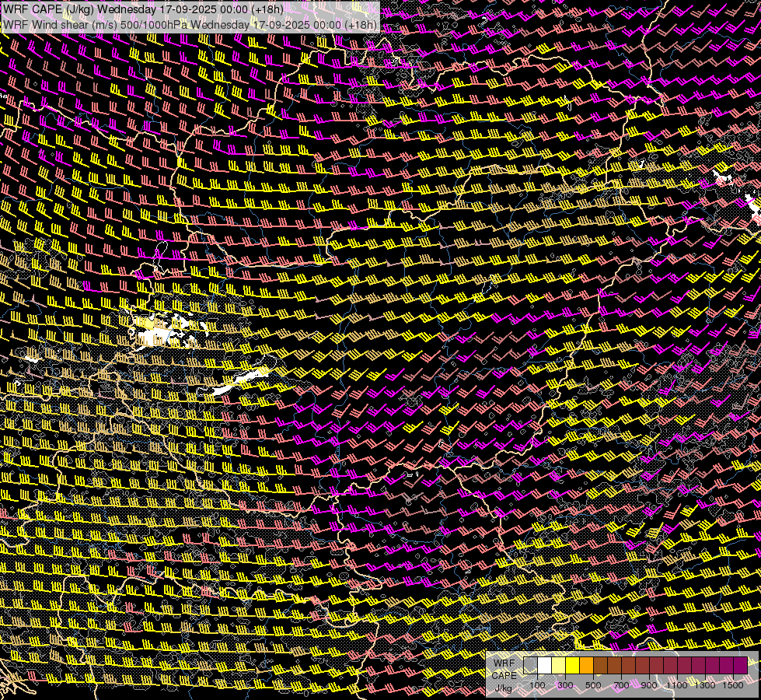Click the 300 label under the legend
Image resolution: width=761 pixels, height=700 pixels.
pyautogui.click(x=565, y=685)
